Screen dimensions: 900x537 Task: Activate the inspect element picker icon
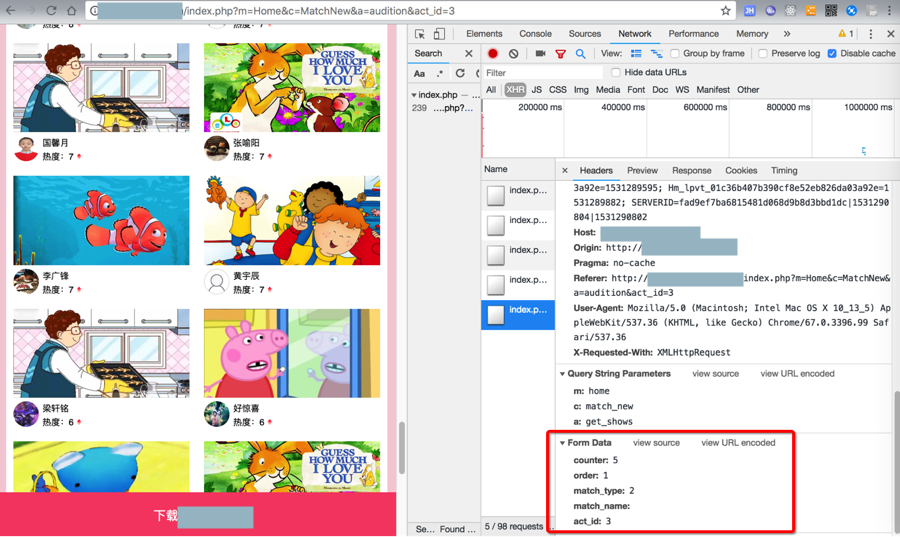click(420, 34)
